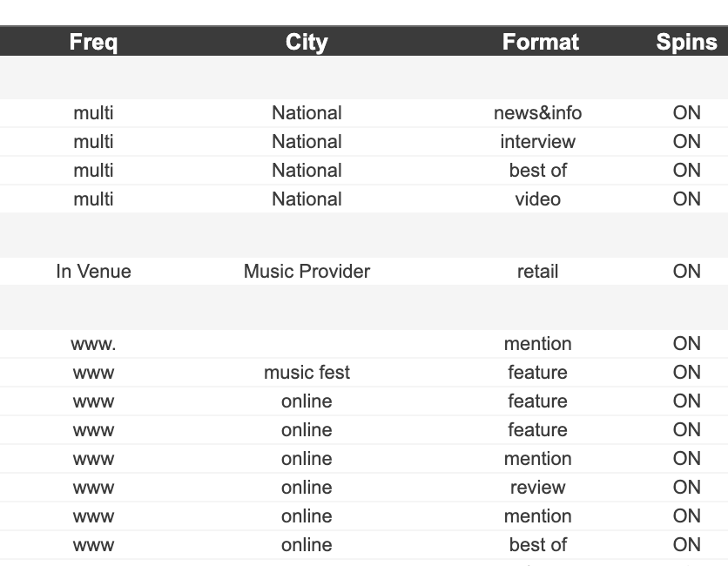Select the music fest city cell
728x566 pixels.
(307, 373)
